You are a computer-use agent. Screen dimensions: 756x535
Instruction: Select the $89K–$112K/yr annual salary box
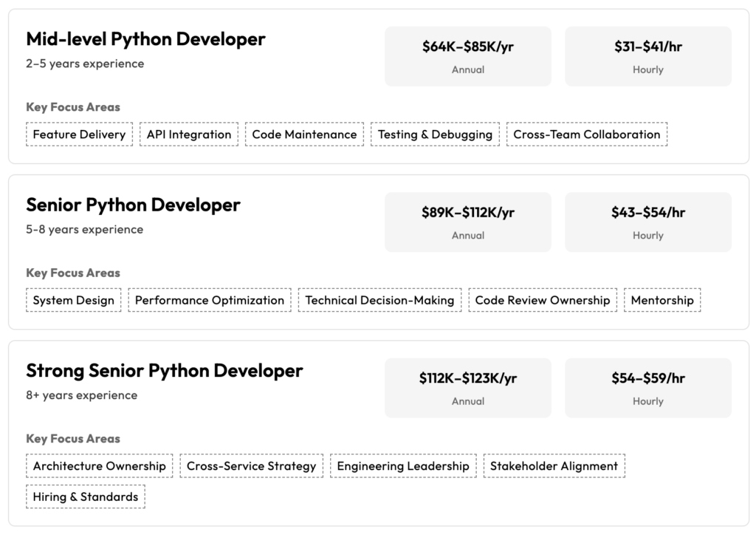(467, 222)
